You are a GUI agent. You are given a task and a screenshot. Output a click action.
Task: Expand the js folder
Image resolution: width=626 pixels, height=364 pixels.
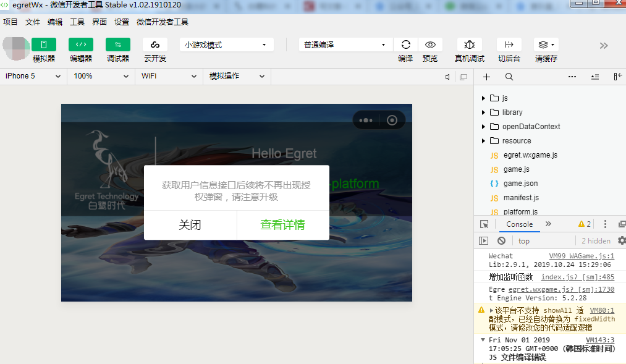(x=483, y=98)
